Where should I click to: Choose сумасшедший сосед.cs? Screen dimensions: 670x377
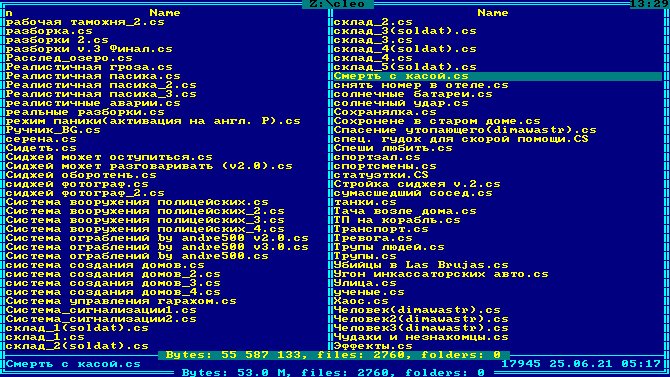[x=413, y=193]
